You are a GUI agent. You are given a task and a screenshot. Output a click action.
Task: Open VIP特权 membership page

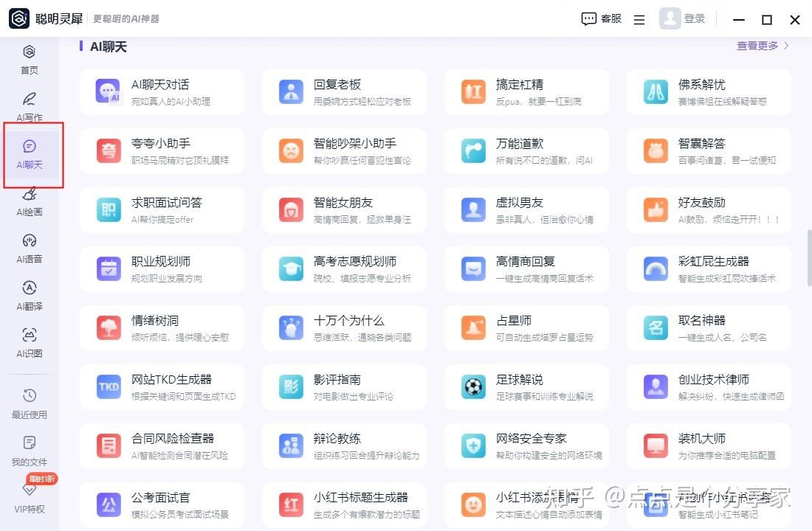click(28, 499)
